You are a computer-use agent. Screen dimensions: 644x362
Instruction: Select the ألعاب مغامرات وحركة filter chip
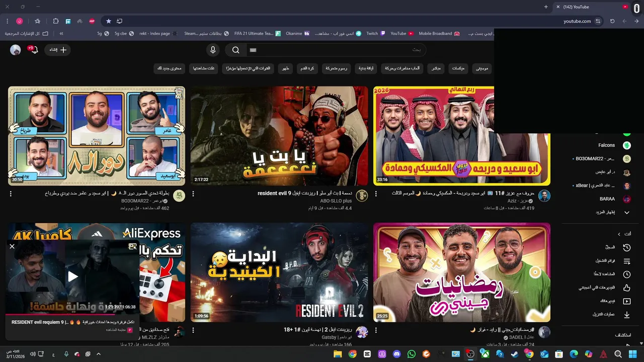point(403,68)
